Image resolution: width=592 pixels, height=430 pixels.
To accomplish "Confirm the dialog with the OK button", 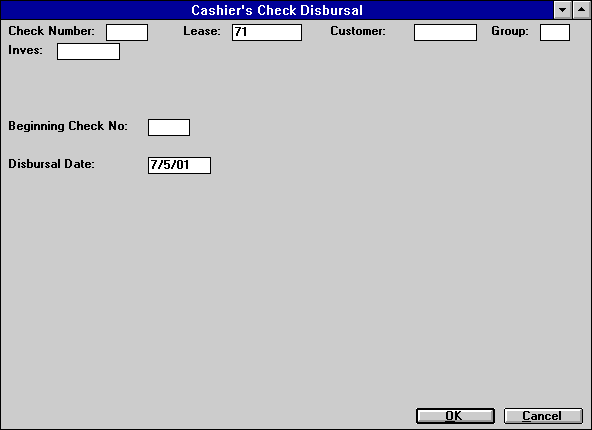I will 455,416.
